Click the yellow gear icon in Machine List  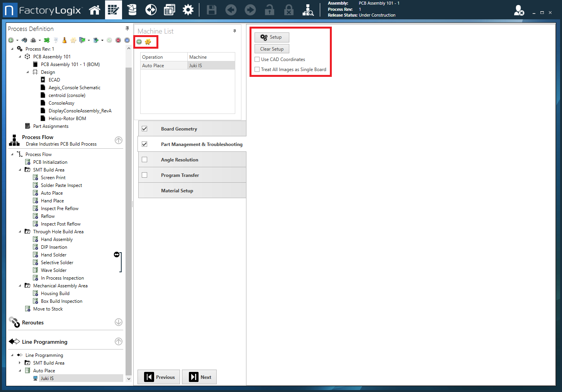coord(148,42)
